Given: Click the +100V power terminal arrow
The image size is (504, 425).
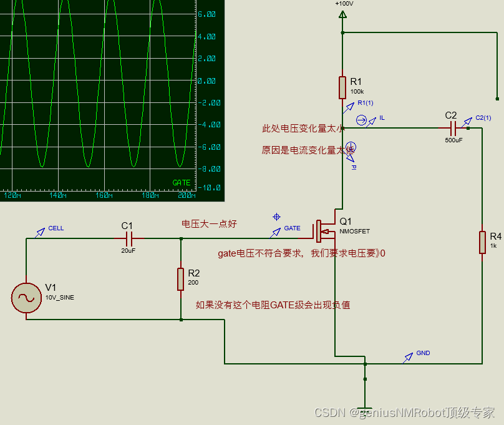Looking at the screenshot, I should click(342, 14).
